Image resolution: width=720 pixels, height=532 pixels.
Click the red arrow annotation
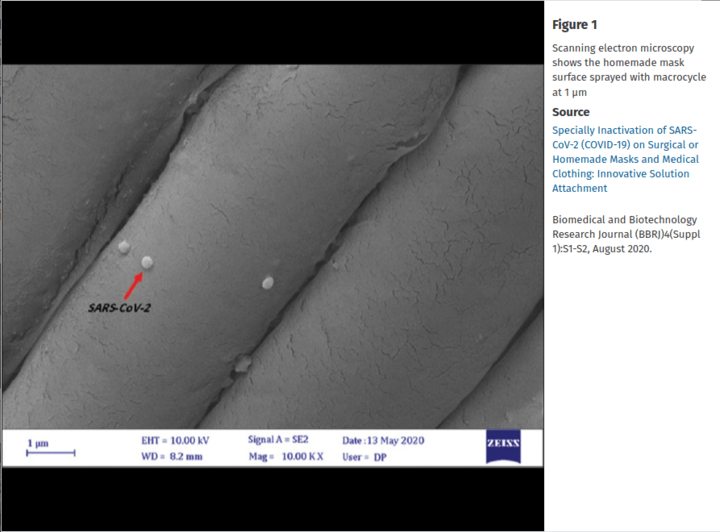pos(132,279)
